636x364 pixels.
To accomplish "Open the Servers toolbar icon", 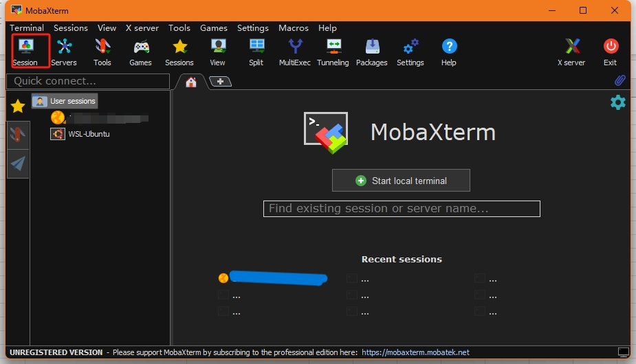I will coord(64,52).
